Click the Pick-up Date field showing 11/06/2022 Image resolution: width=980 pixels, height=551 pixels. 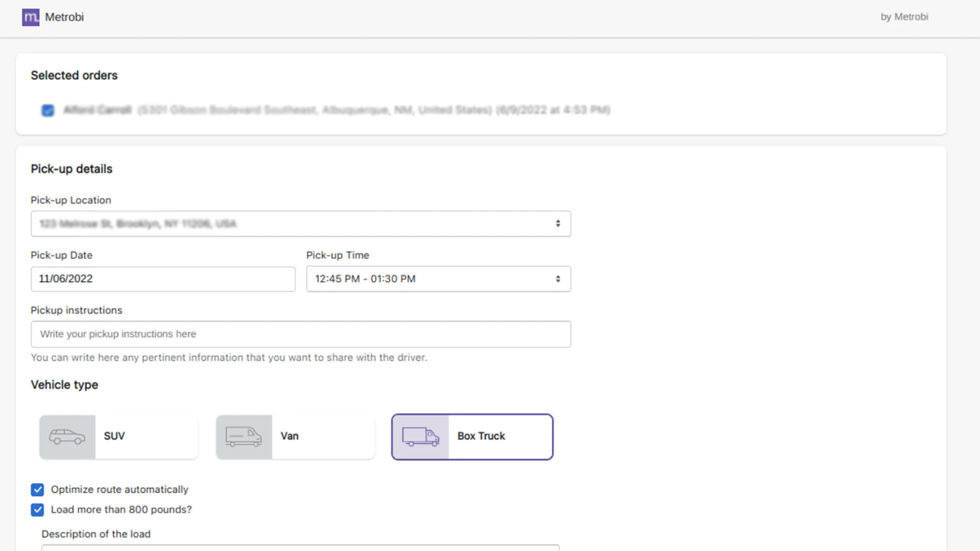[x=163, y=279]
